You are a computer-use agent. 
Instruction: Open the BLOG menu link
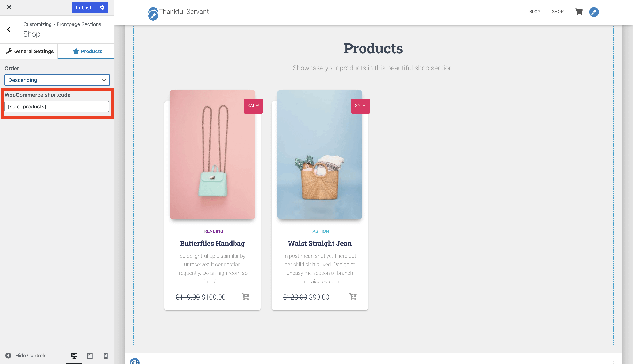click(x=535, y=12)
